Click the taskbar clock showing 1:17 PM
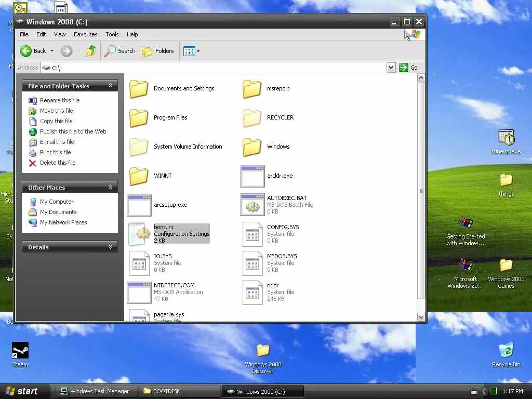Image resolution: width=532 pixels, height=399 pixels. (513, 392)
